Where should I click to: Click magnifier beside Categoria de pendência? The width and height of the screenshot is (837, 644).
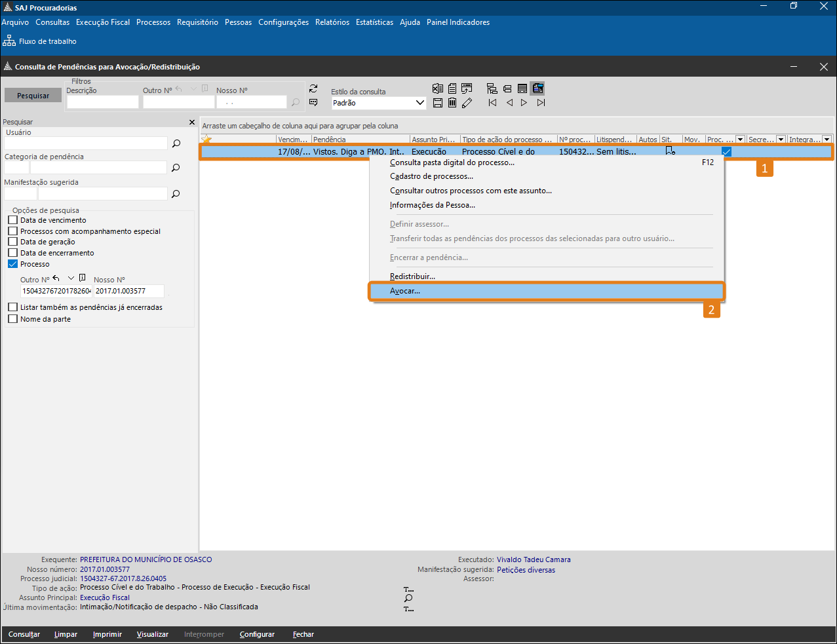176,168
